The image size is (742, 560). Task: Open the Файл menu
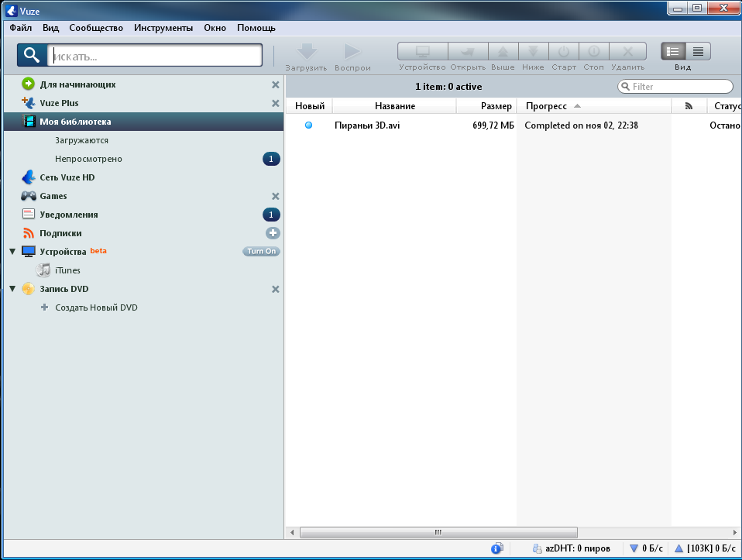pyautogui.click(x=21, y=28)
